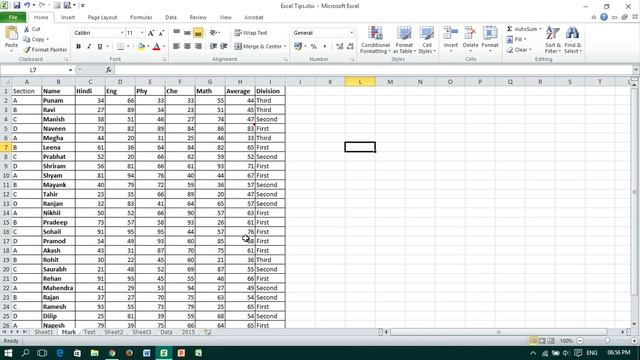Click Decrease Indent icon

tap(213, 47)
